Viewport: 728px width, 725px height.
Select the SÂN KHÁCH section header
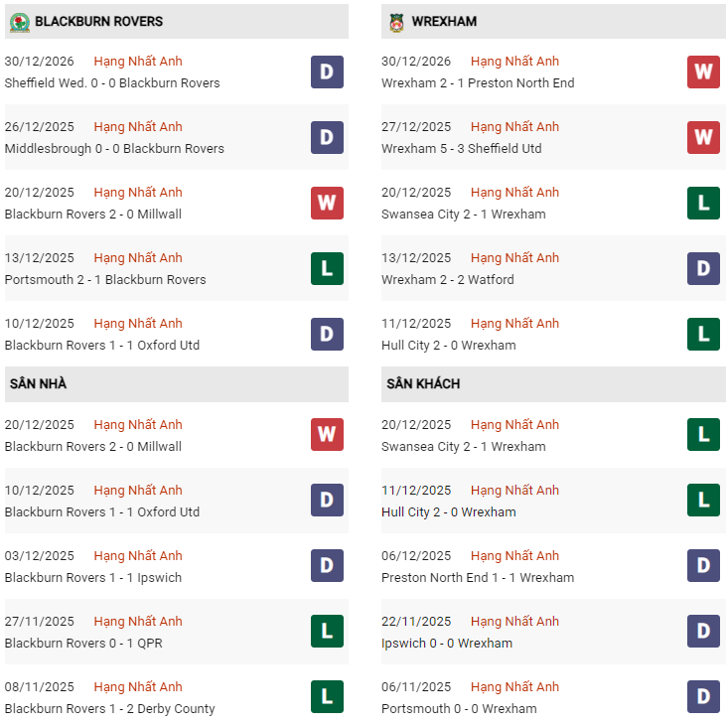pyautogui.click(x=423, y=383)
